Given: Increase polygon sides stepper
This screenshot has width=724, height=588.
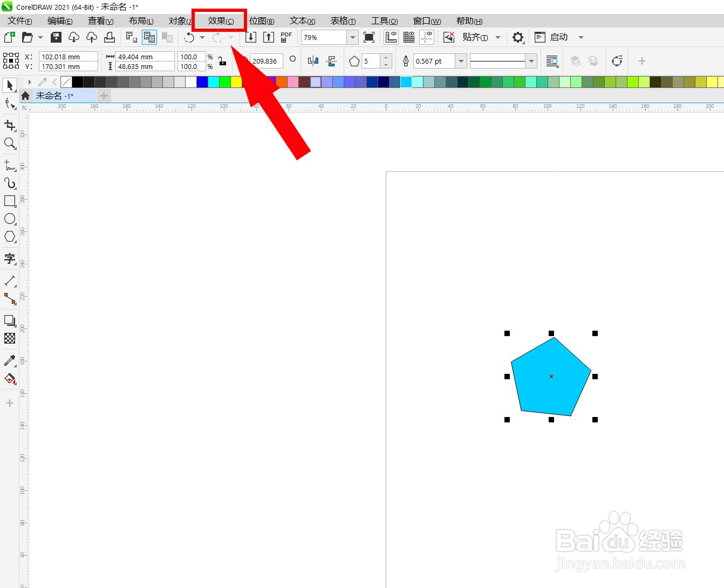Looking at the screenshot, I should [386, 58].
